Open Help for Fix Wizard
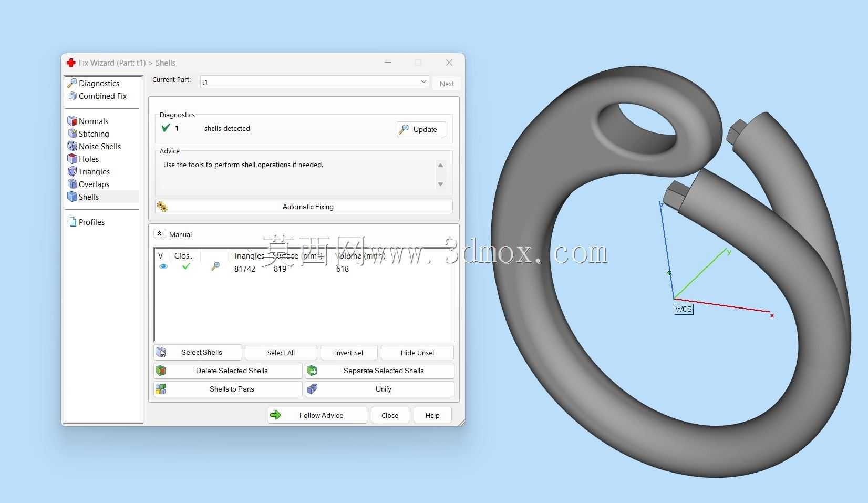This screenshot has width=868, height=503. (432, 415)
